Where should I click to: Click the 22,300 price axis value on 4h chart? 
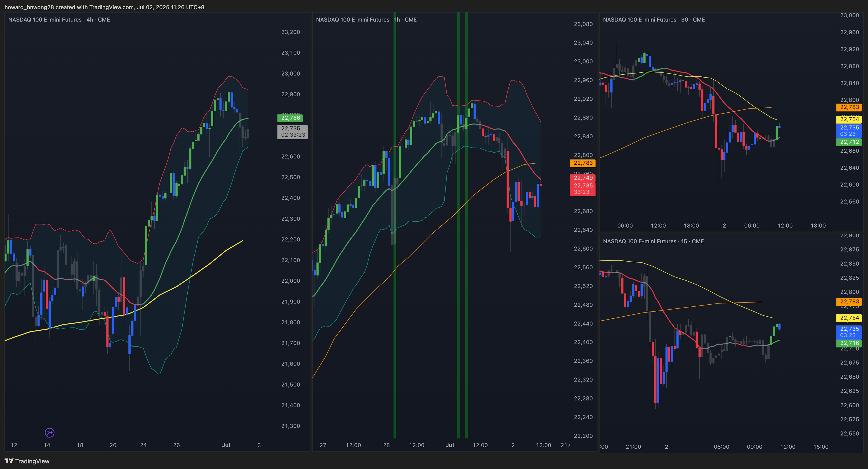tap(290, 219)
